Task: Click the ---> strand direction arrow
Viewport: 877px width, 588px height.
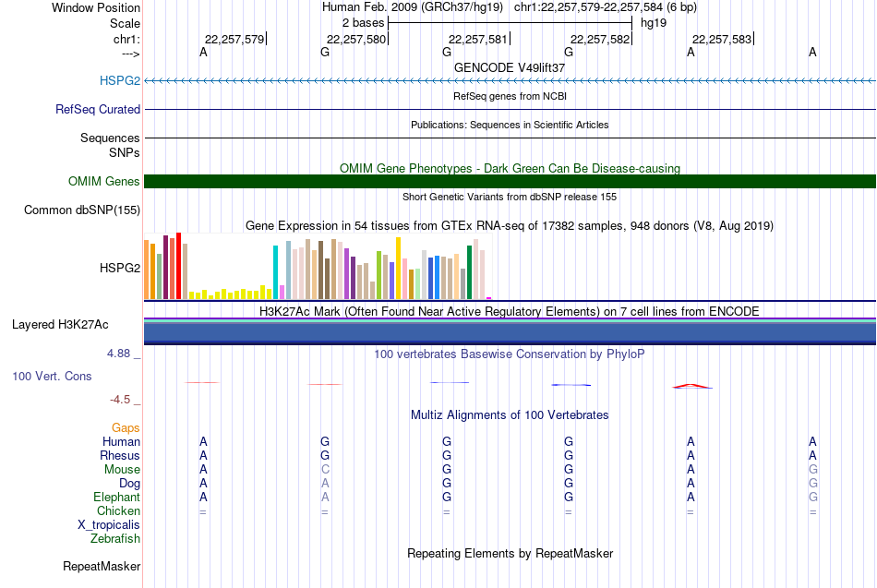Action: click(x=131, y=54)
